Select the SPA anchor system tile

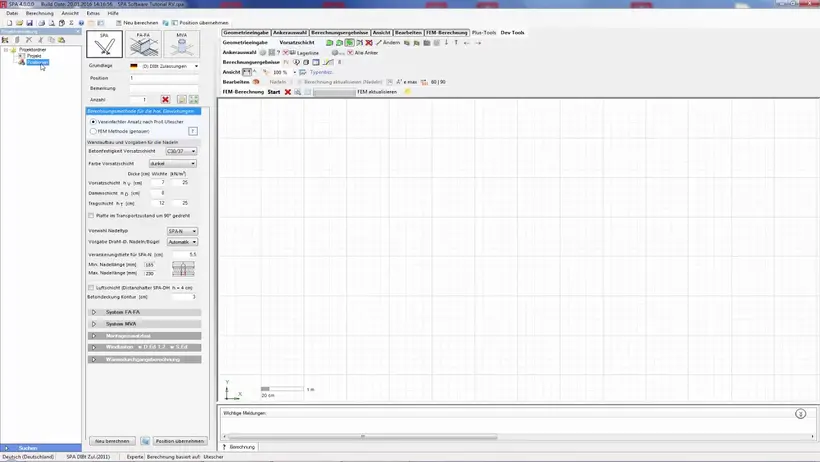click(x=105, y=44)
